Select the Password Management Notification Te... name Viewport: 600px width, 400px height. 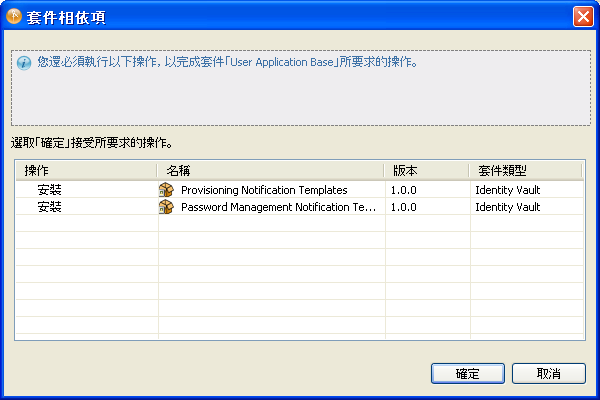point(279,207)
